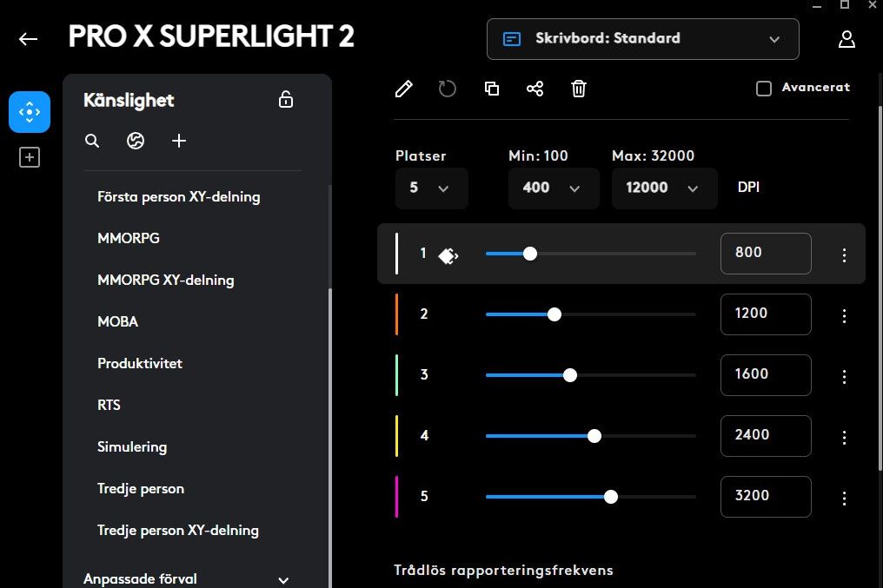This screenshot has height=588, width=883.
Task: Open the user account icon
Action: point(846,39)
